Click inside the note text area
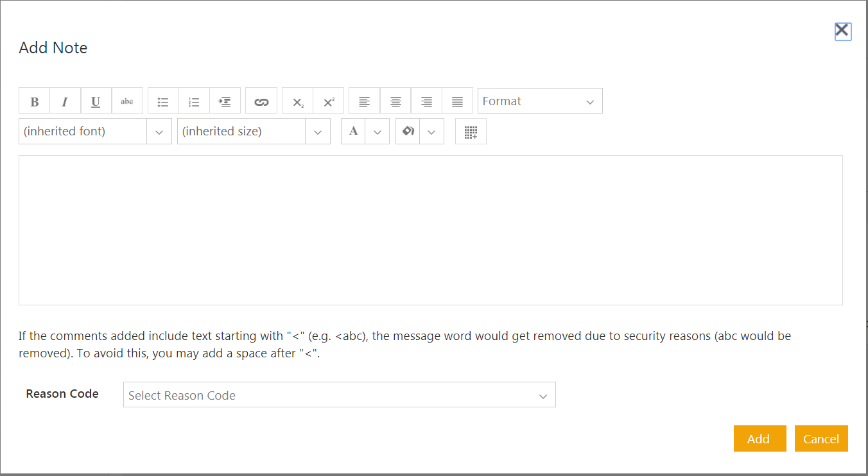 (x=430, y=230)
